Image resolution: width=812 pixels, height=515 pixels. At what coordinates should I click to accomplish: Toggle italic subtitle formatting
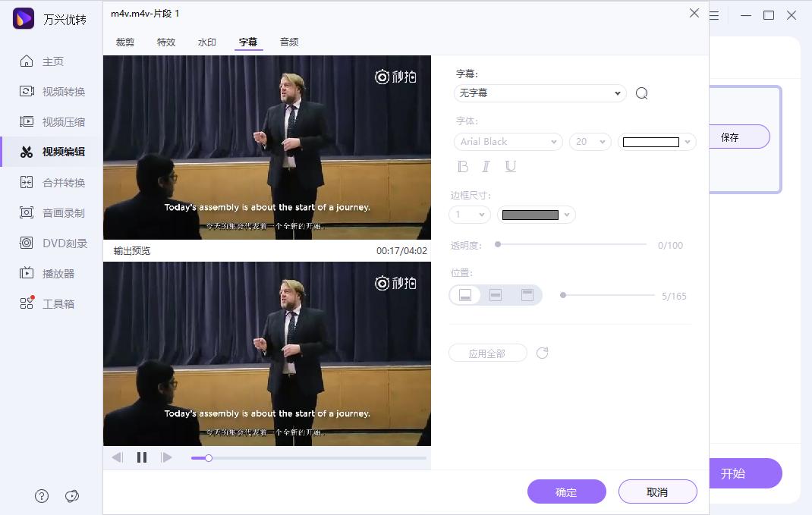(x=486, y=166)
